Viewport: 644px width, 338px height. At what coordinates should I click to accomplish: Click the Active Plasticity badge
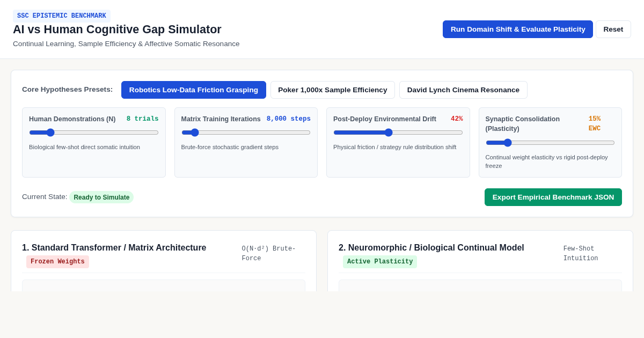(x=380, y=262)
